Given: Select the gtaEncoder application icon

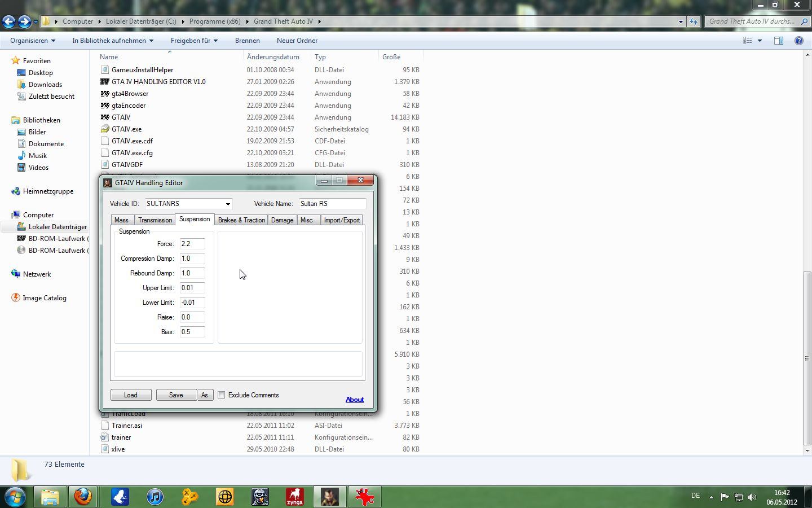Looking at the screenshot, I should tap(105, 106).
